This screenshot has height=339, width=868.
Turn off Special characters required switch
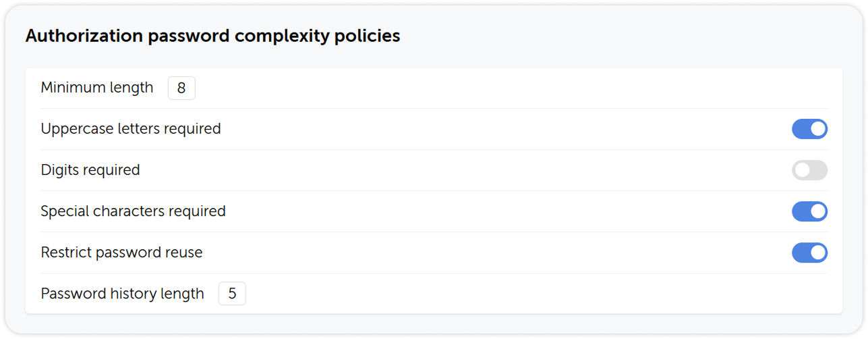coord(809,211)
